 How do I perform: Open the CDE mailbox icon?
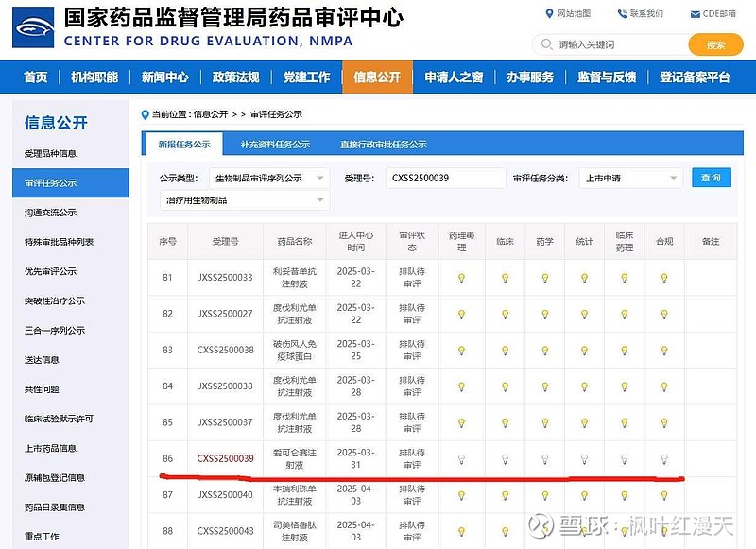[x=696, y=13]
